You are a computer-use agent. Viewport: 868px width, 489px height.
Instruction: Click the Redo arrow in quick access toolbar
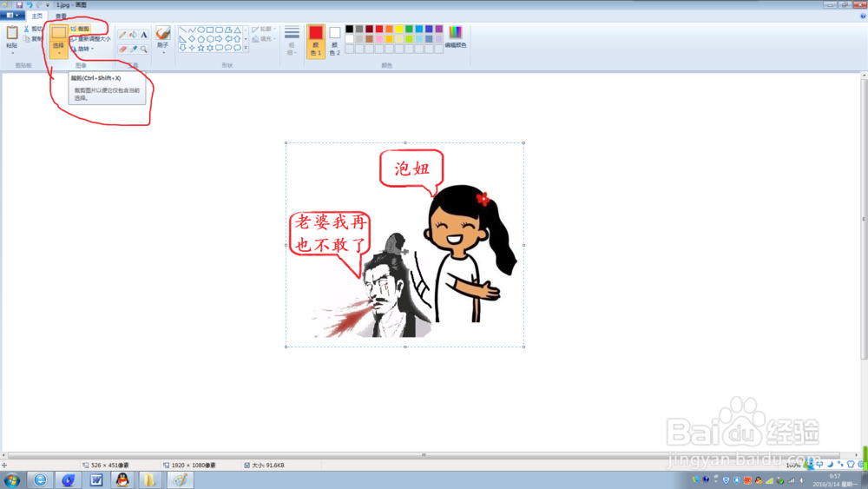point(39,4)
